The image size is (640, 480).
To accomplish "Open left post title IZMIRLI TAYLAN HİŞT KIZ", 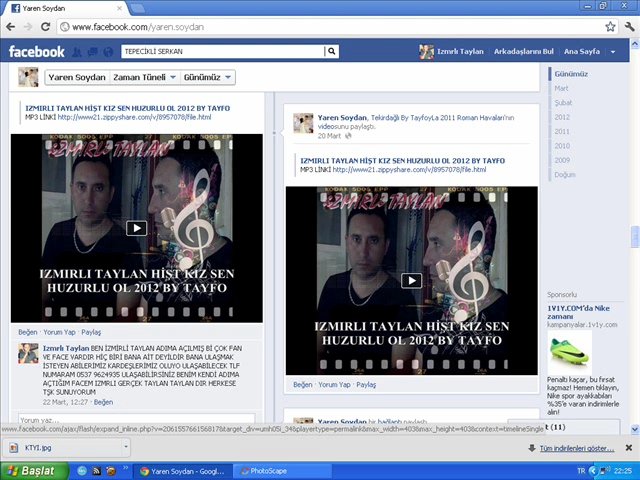I will (127, 108).
